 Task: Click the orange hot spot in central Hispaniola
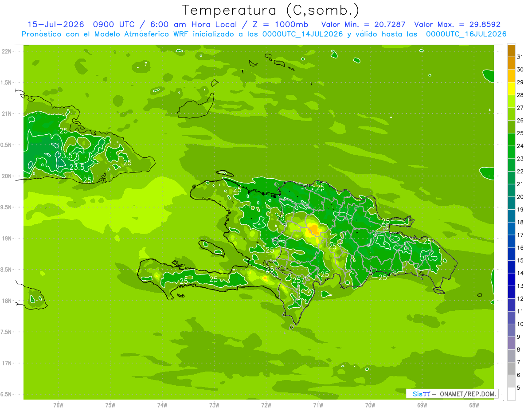(x=314, y=229)
